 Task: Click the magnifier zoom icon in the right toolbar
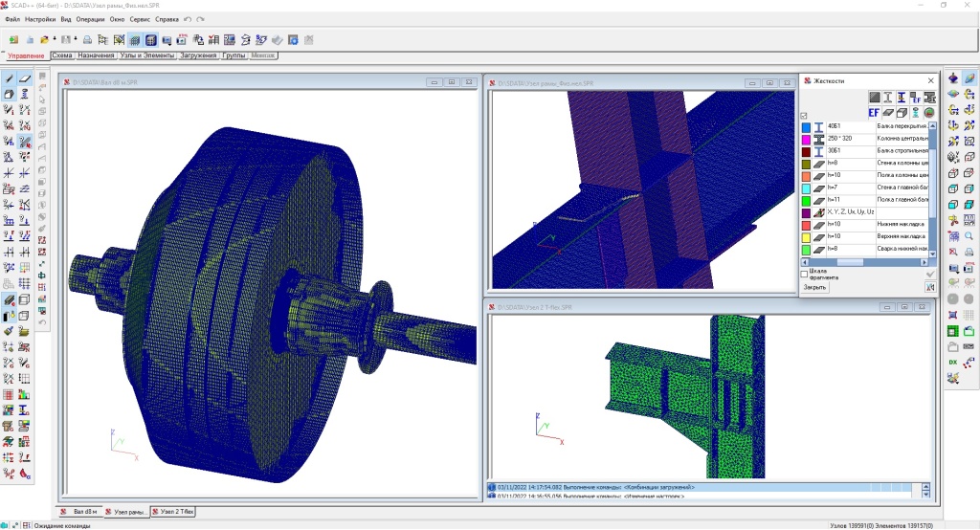[969, 236]
